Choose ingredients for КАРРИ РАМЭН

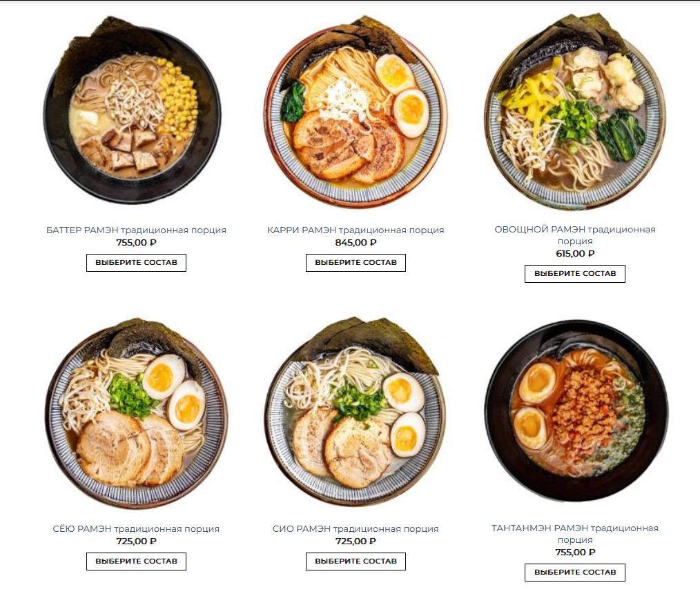coord(356,263)
